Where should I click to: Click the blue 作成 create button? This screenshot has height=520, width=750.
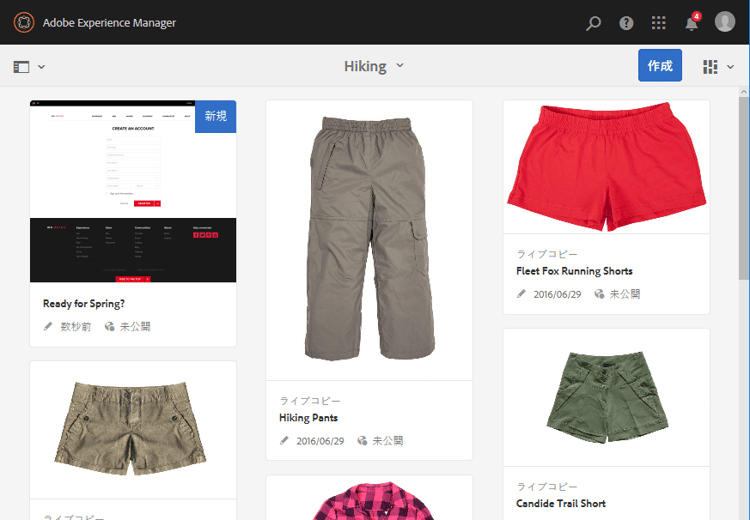[x=660, y=66]
